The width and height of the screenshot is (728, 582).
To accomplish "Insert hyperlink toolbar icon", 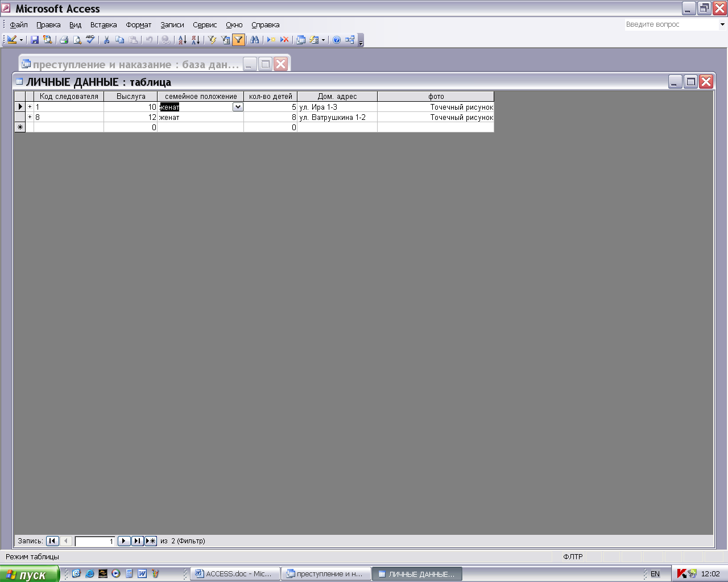I will (x=166, y=40).
